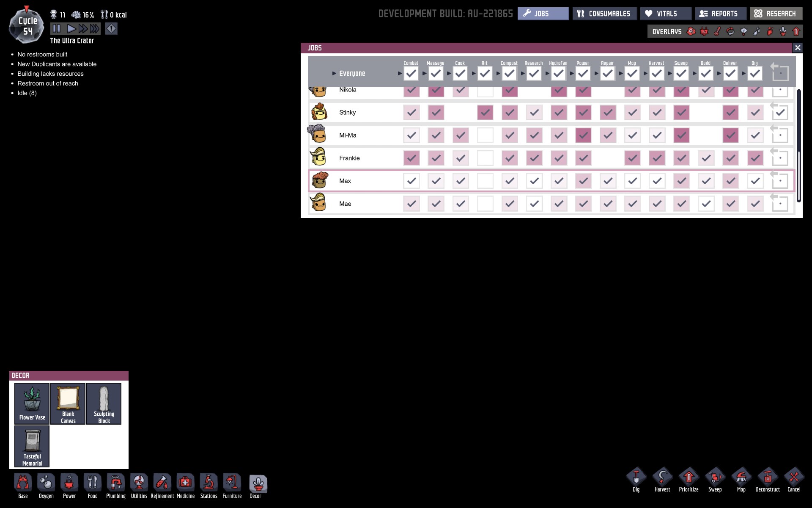Open the Consumables tab

(604, 14)
